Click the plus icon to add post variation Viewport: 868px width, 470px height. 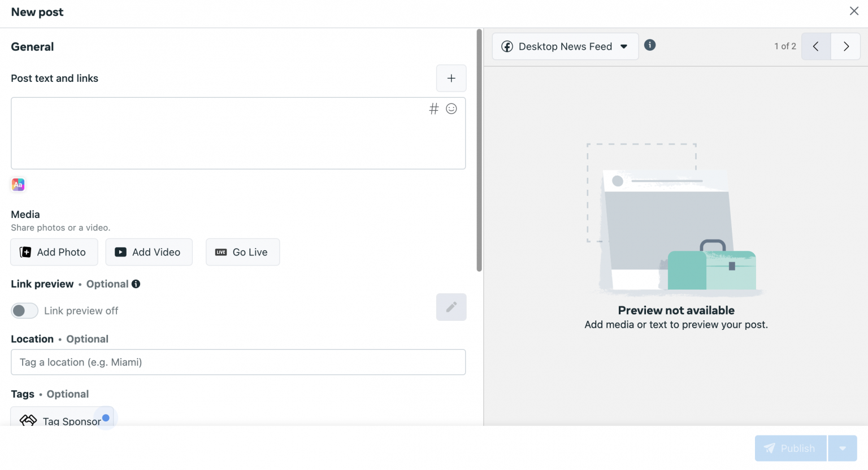pos(451,78)
